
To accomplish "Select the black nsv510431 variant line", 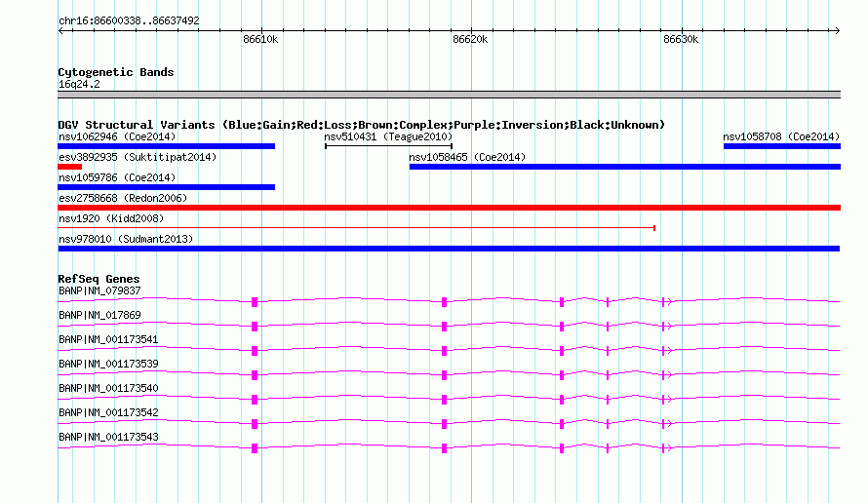I will [x=388, y=146].
